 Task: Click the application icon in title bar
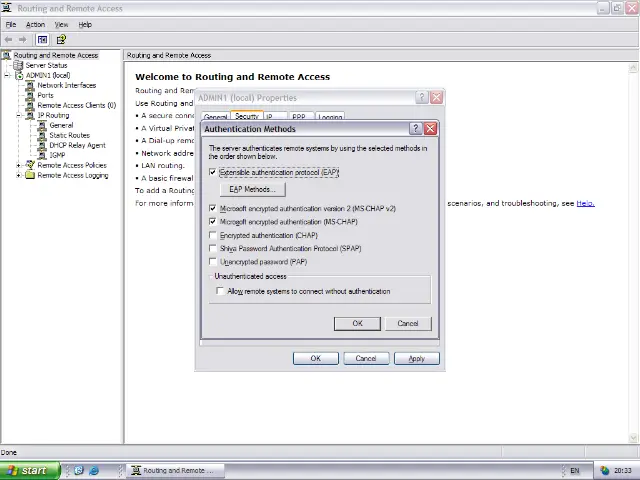click(7, 8)
